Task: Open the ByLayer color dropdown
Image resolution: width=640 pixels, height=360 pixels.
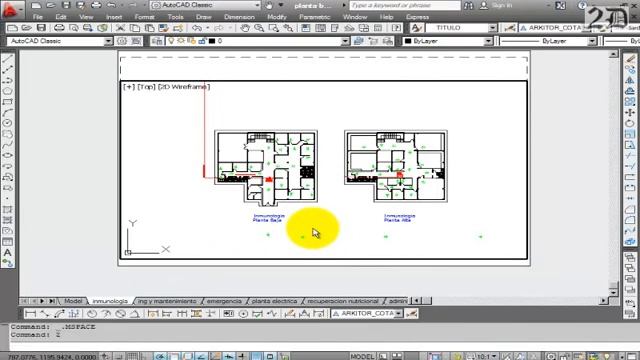Action: pyautogui.click(x=488, y=41)
